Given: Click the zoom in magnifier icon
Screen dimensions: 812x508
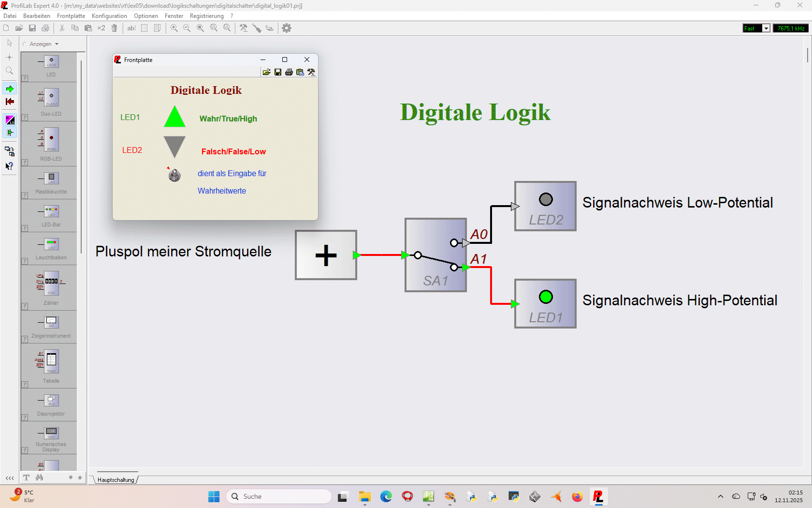Looking at the screenshot, I should pos(174,28).
